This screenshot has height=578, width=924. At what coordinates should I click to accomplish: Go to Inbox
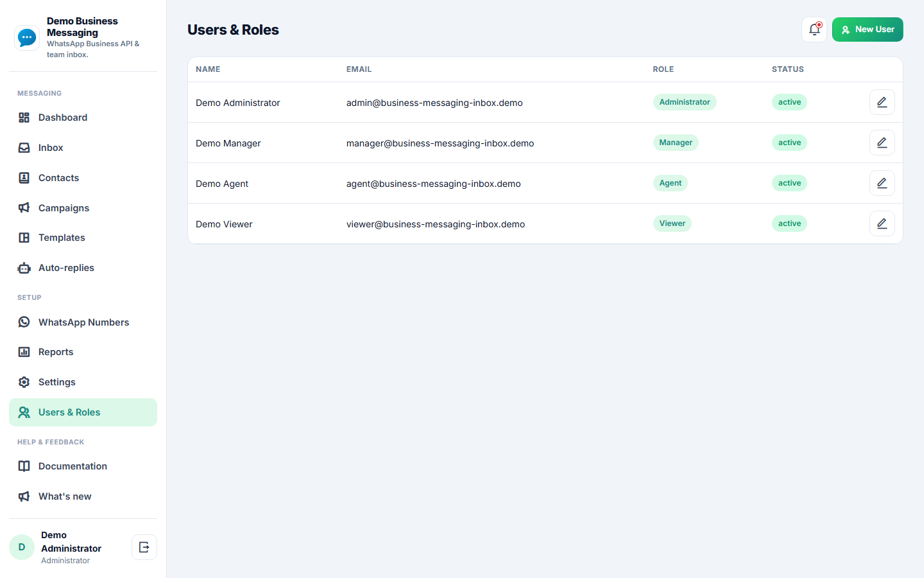click(x=83, y=148)
